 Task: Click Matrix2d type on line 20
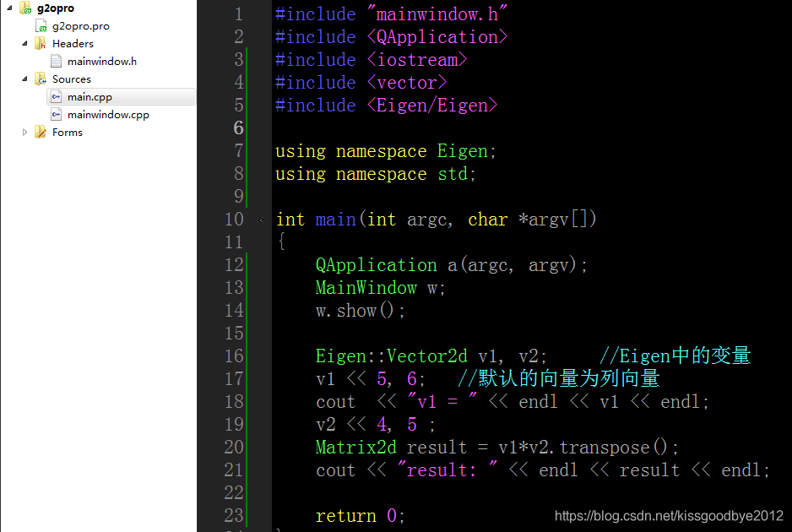click(356, 447)
